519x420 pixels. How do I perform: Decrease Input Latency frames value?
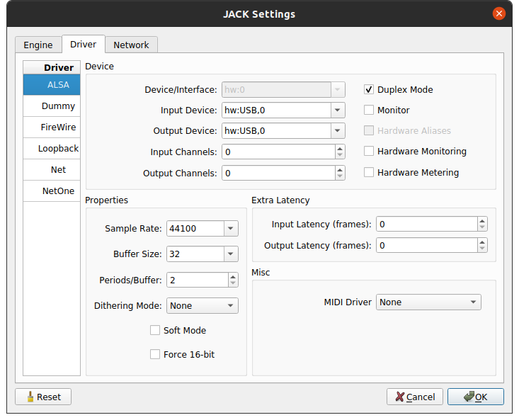point(482,227)
